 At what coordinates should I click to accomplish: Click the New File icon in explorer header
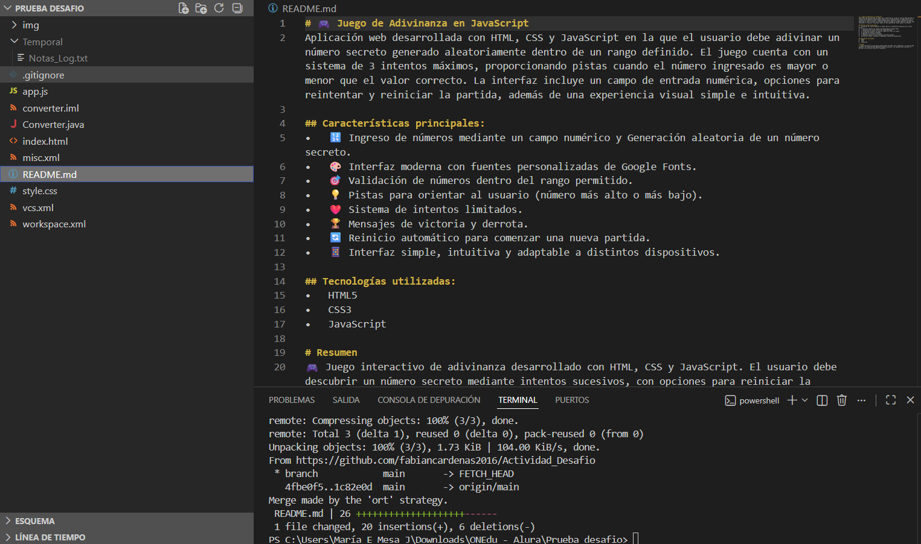(x=183, y=8)
